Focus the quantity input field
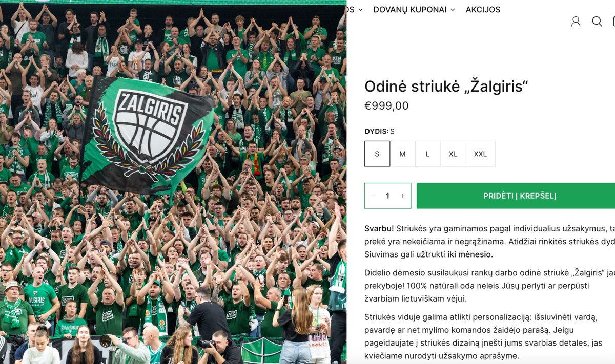 pyautogui.click(x=387, y=196)
